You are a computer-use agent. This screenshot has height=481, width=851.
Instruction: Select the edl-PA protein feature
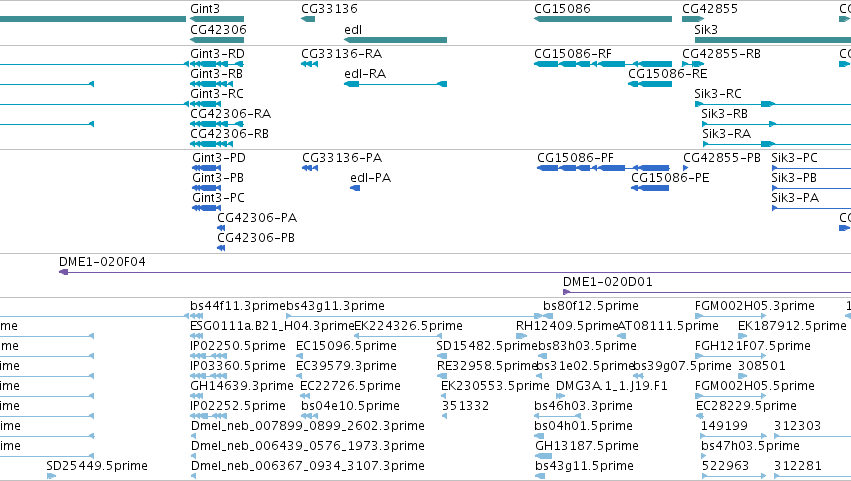point(355,188)
